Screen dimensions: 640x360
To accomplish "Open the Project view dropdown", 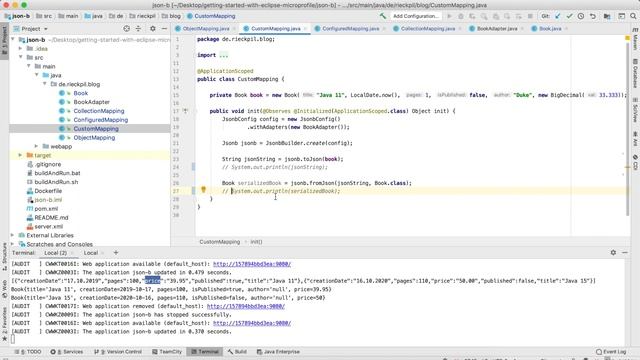I will click(x=31, y=29).
